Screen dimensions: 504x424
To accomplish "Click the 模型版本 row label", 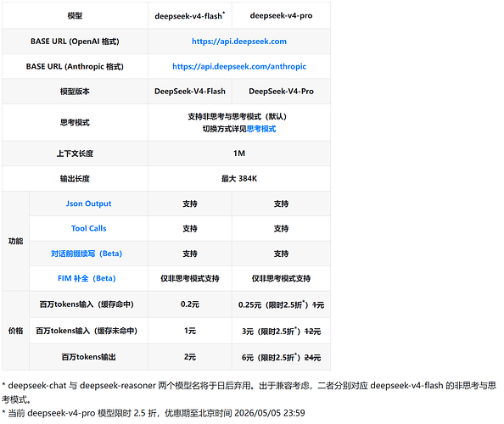I will (x=75, y=92).
